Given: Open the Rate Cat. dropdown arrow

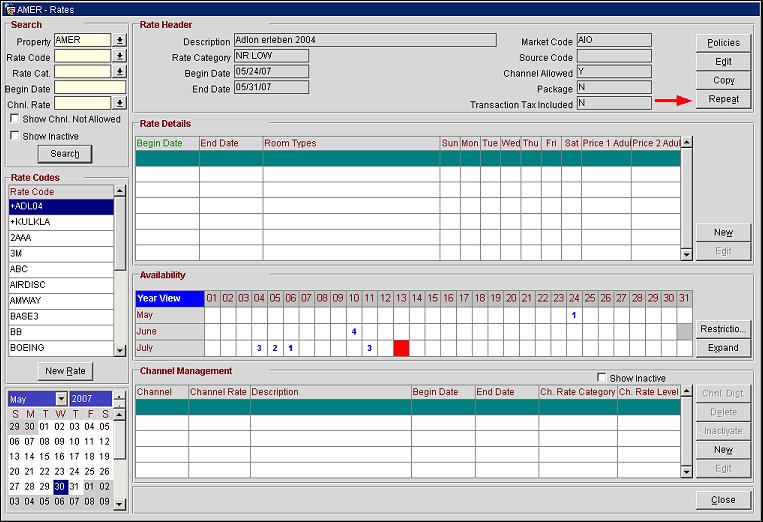Looking at the screenshot, I should click(x=119, y=72).
